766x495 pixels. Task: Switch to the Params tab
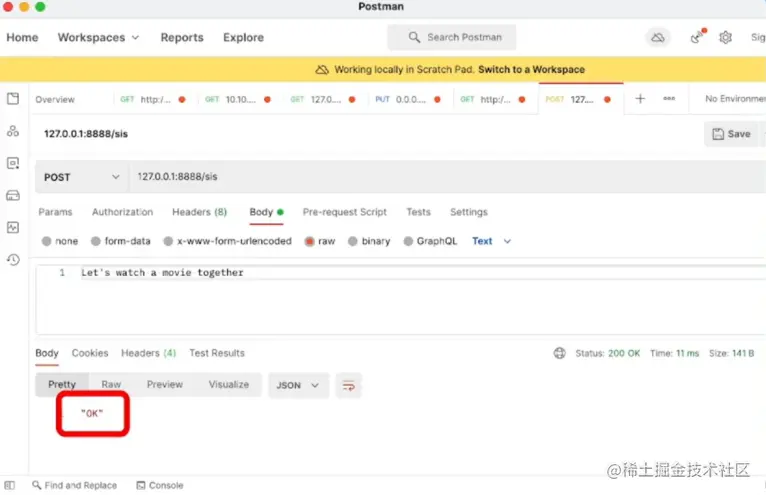(55, 212)
